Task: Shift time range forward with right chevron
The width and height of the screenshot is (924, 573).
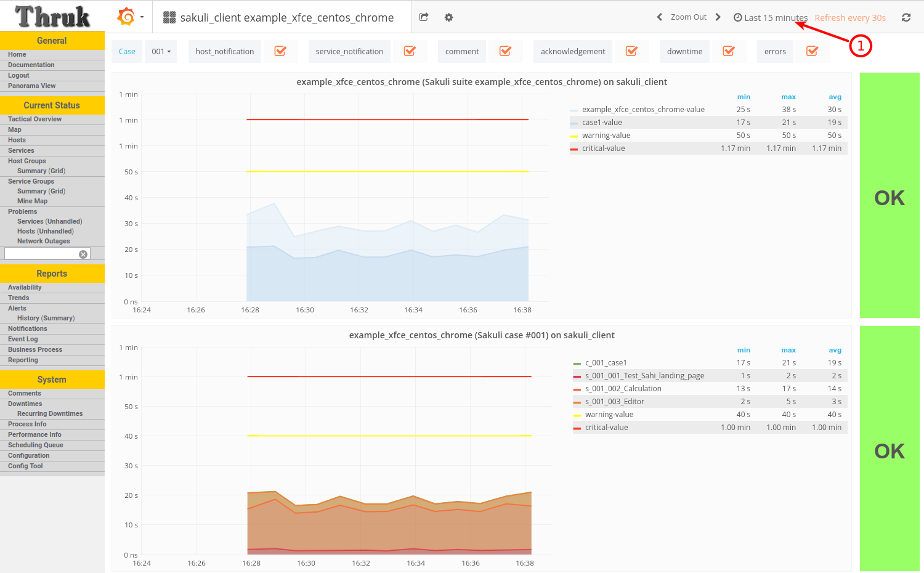Action: [x=718, y=17]
